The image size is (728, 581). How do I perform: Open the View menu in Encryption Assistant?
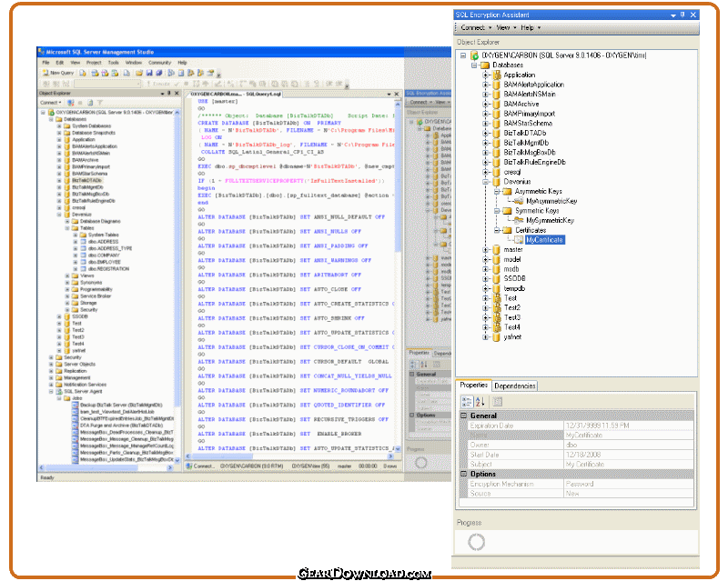[x=506, y=28]
